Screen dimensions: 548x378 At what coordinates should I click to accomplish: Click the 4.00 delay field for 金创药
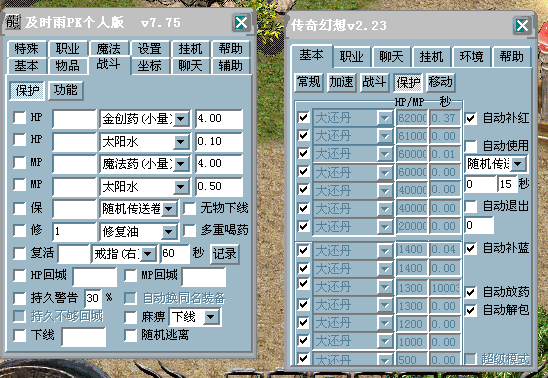coord(219,119)
